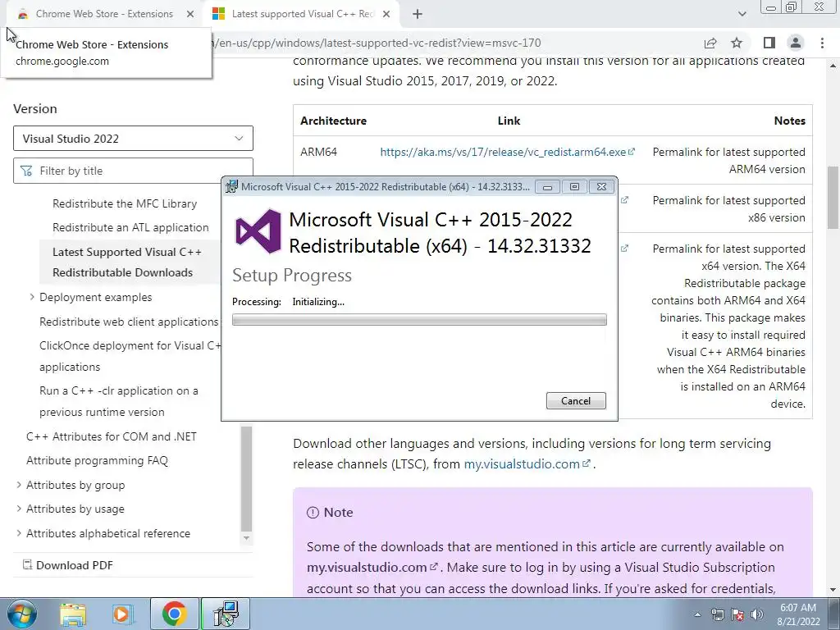The image size is (840, 630).
Task: Click the page scrollbar down arrow
Action: (x=833, y=590)
